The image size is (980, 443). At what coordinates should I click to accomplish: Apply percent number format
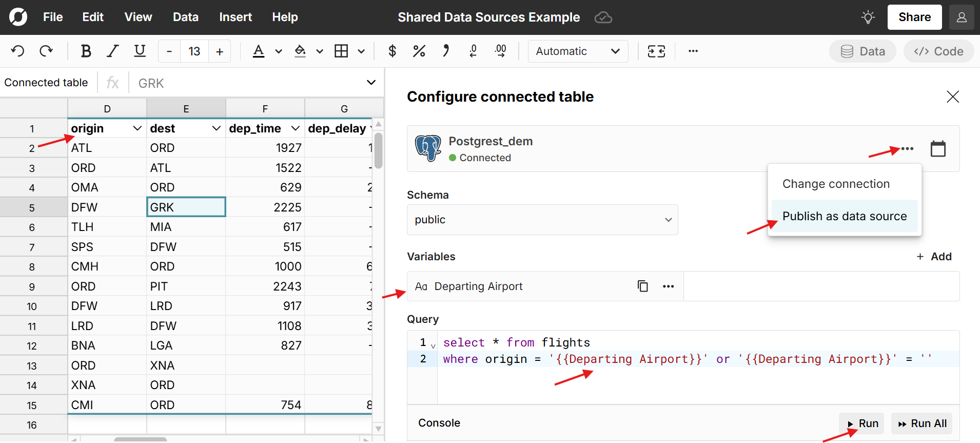point(419,51)
